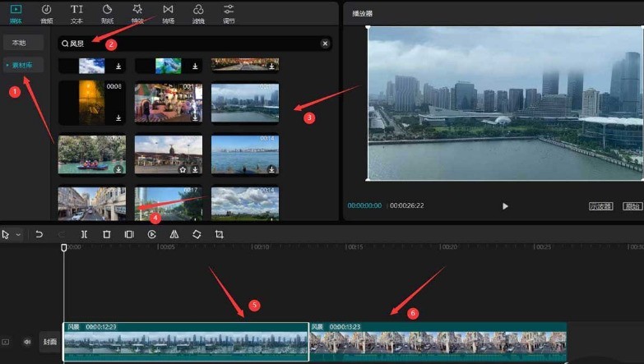Viewport: 644px width, 364px height.
Task: Click the split clip tool in timeline toolbar
Action: point(84,234)
